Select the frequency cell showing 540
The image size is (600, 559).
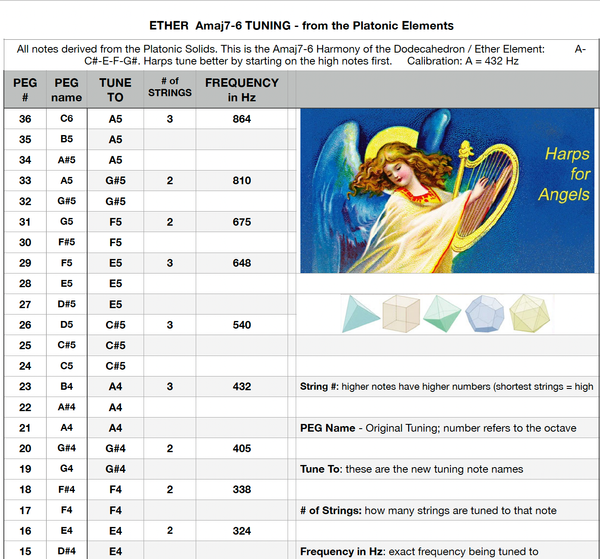tap(241, 325)
